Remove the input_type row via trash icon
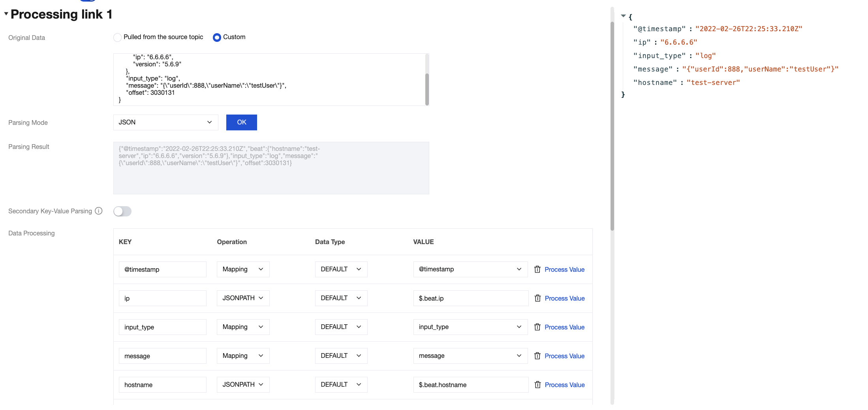The width and height of the screenshot is (868, 410). coord(537,327)
